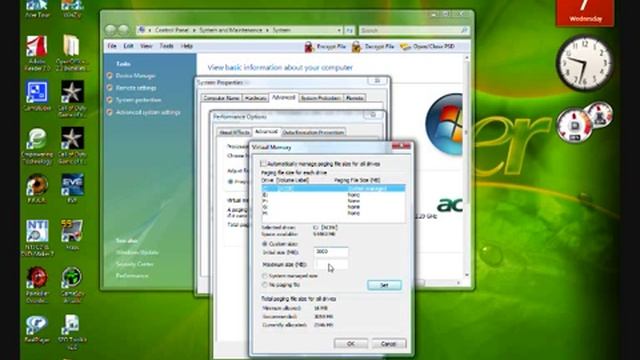Click the Explorer search box
Screen dimensions: 640x360
413,30
